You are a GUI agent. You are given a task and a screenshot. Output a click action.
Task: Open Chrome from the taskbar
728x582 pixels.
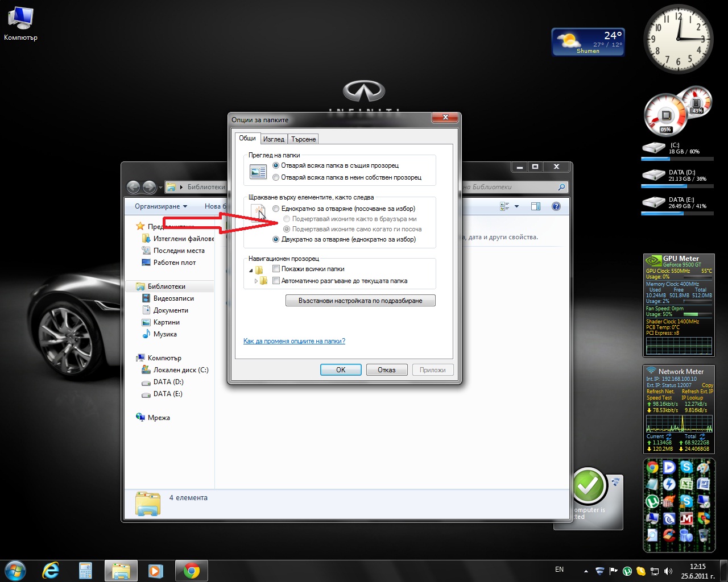pyautogui.click(x=191, y=570)
